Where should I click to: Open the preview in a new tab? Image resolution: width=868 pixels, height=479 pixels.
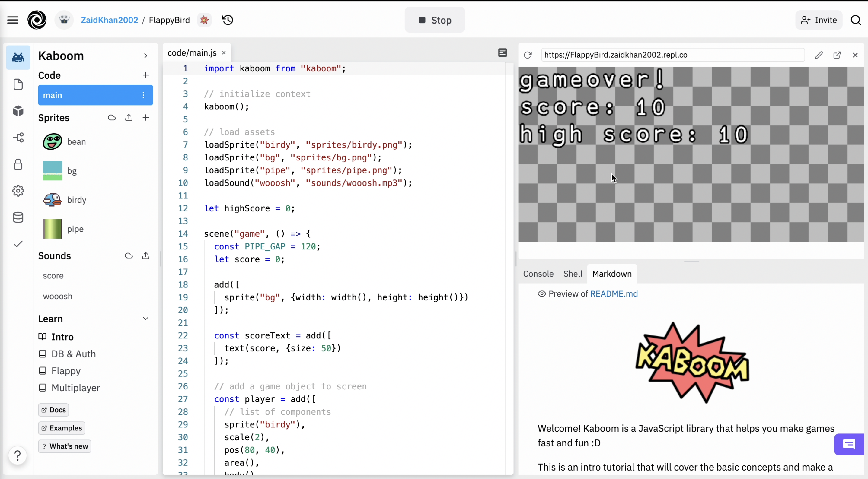(x=837, y=55)
